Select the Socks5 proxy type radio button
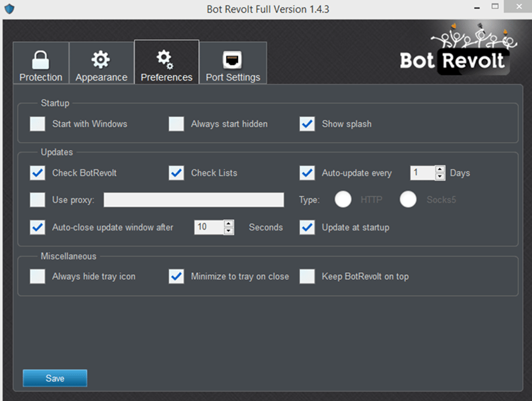This screenshot has height=401, width=532. (408, 199)
